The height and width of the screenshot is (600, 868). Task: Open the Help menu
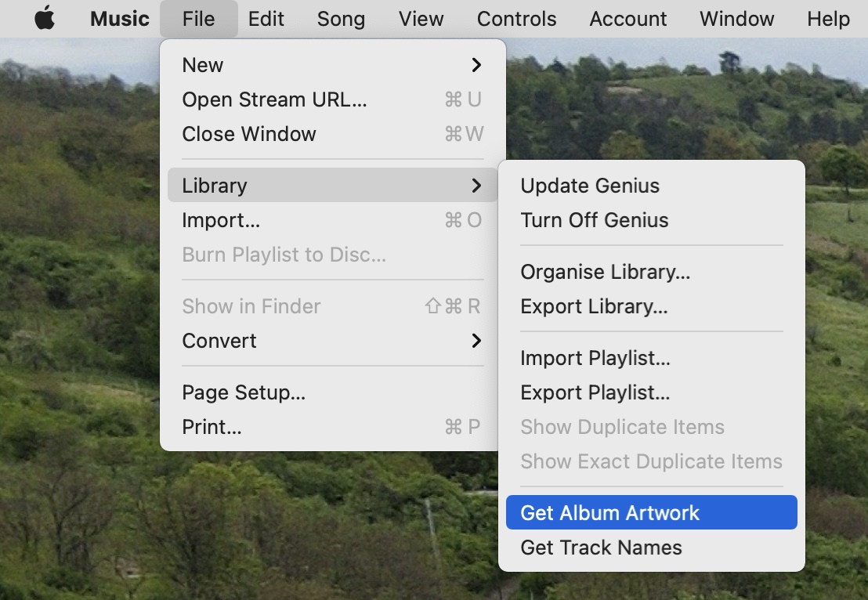pos(828,19)
